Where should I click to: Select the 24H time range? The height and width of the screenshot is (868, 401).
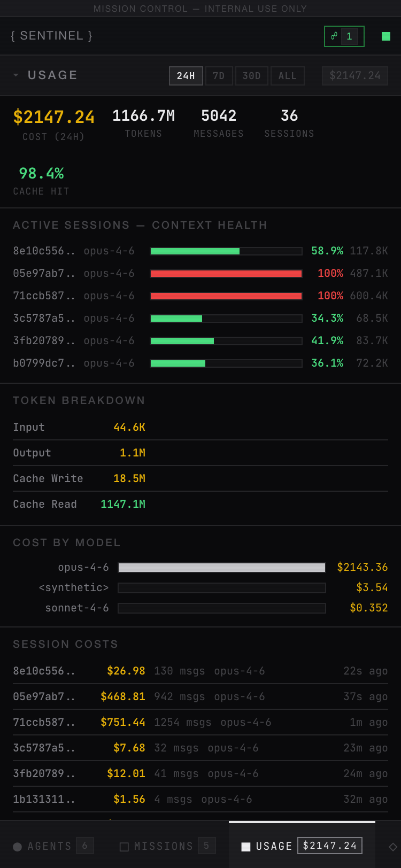(186, 76)
